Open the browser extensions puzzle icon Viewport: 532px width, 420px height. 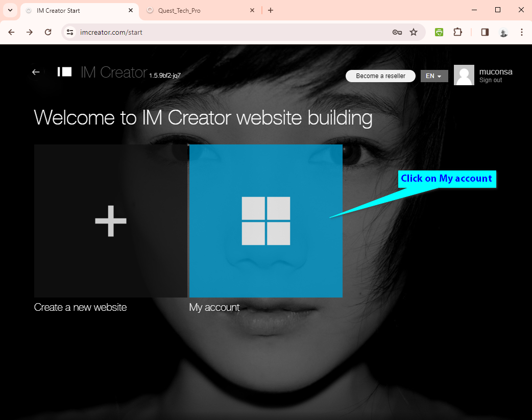click(x=457, y=32)
